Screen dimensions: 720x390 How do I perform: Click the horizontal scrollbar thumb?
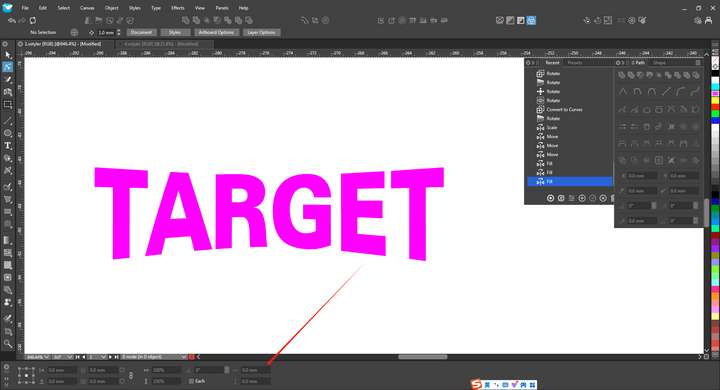tap(422, 357)
